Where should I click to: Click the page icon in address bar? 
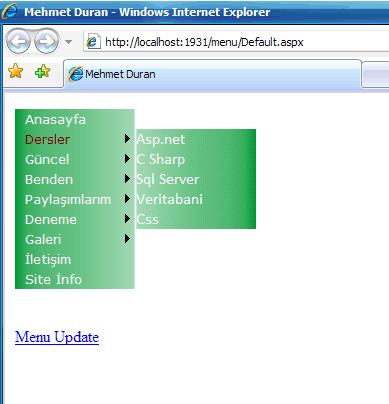pyautogui.click(x=93, y=42)
